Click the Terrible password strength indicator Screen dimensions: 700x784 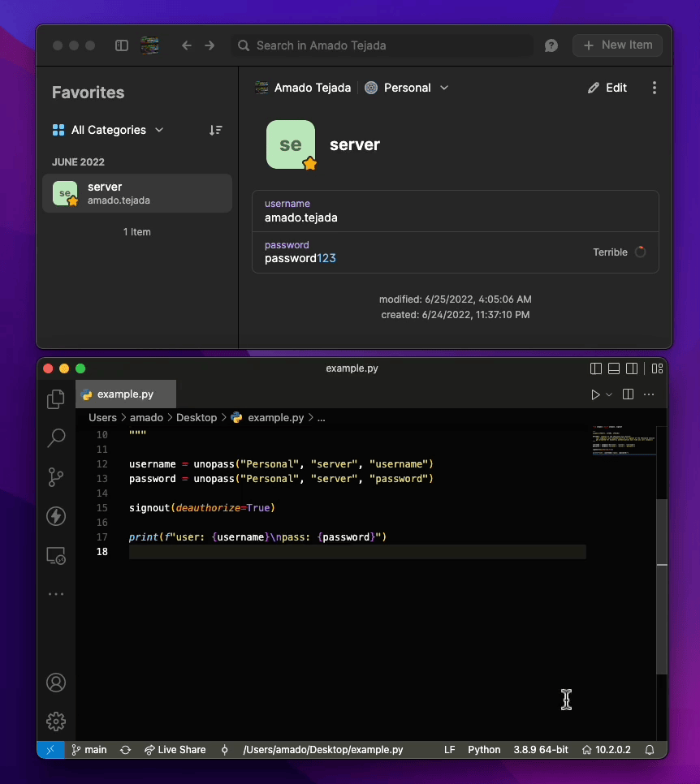pos(619,252)
